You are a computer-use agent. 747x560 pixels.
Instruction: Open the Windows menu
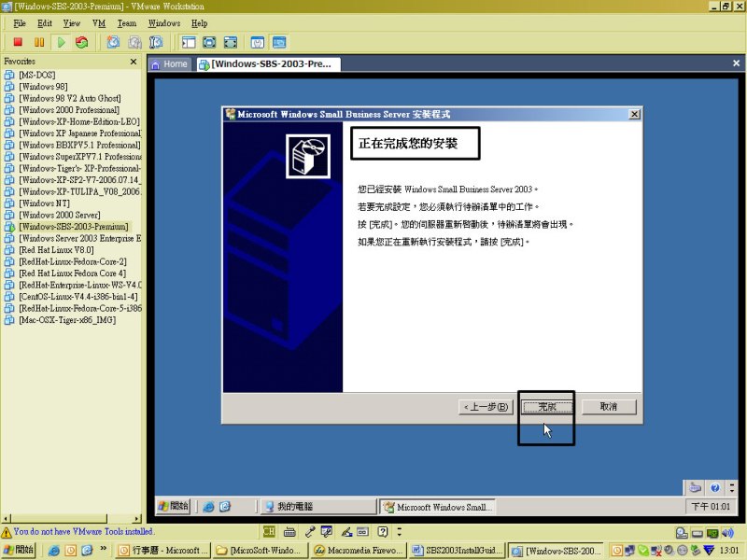tap(164, 23)
